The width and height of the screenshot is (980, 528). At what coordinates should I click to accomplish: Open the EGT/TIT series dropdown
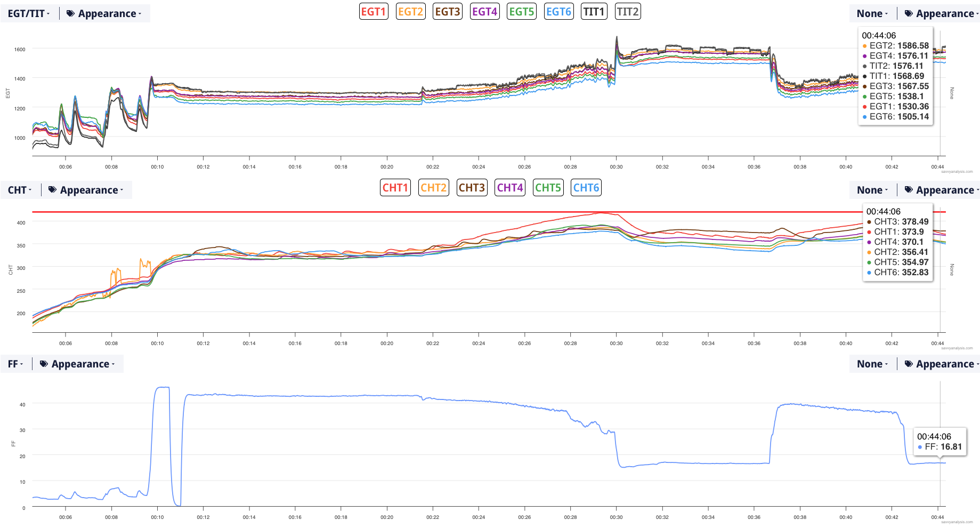pyautogui.click(x=29, y=14)
